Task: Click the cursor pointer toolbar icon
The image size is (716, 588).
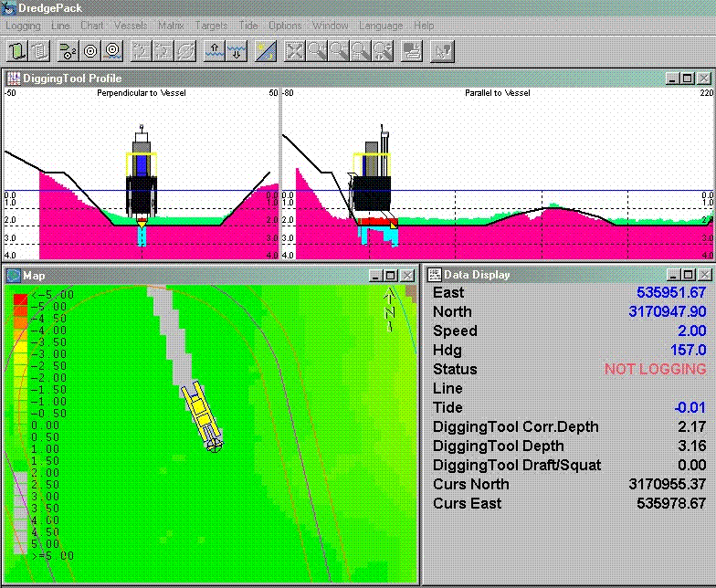Action: 442,51
